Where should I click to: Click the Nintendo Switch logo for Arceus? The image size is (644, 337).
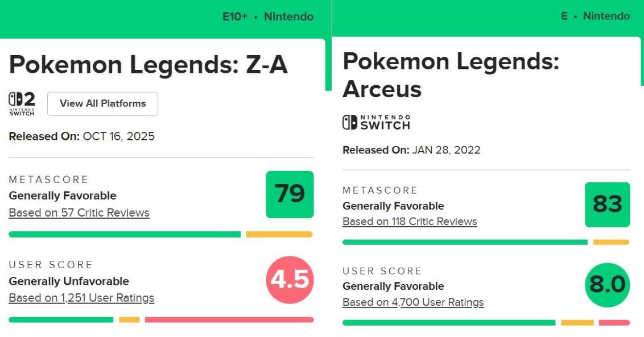coord(376,122)
